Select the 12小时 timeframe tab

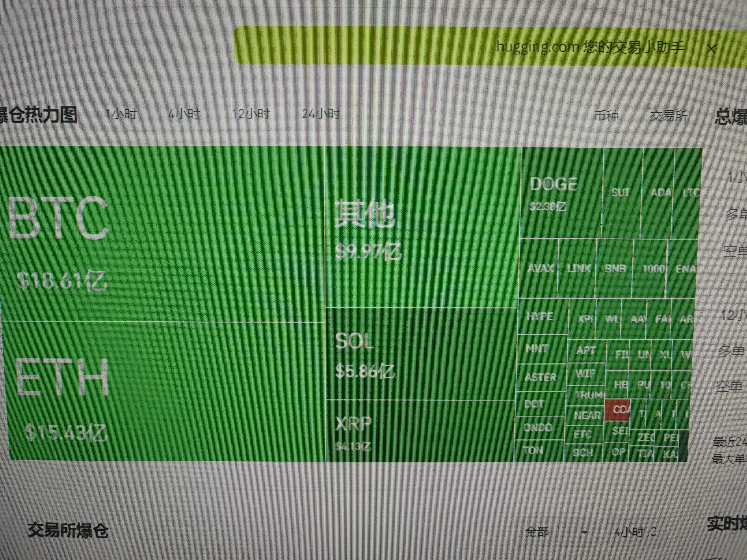pos(251,114)
